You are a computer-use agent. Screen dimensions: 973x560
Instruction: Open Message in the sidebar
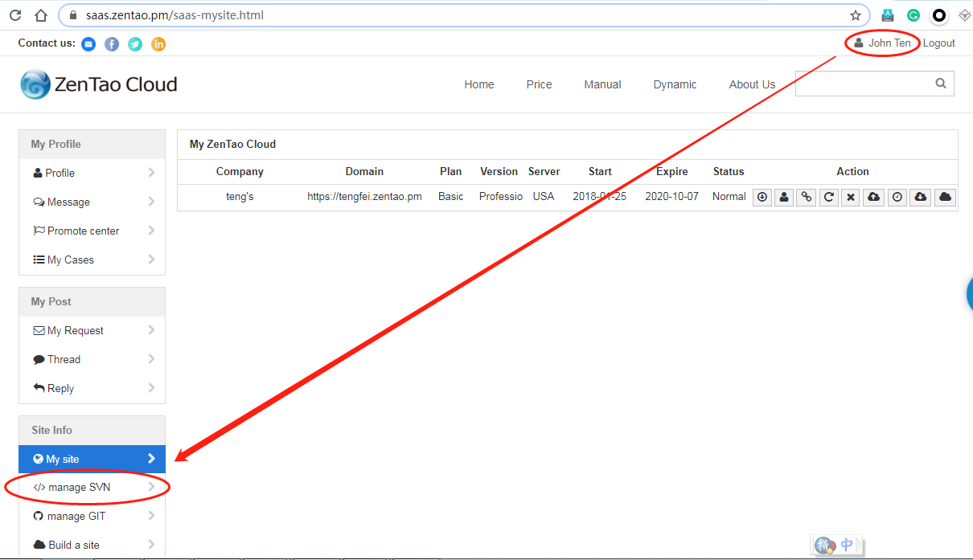click(92, 202)
